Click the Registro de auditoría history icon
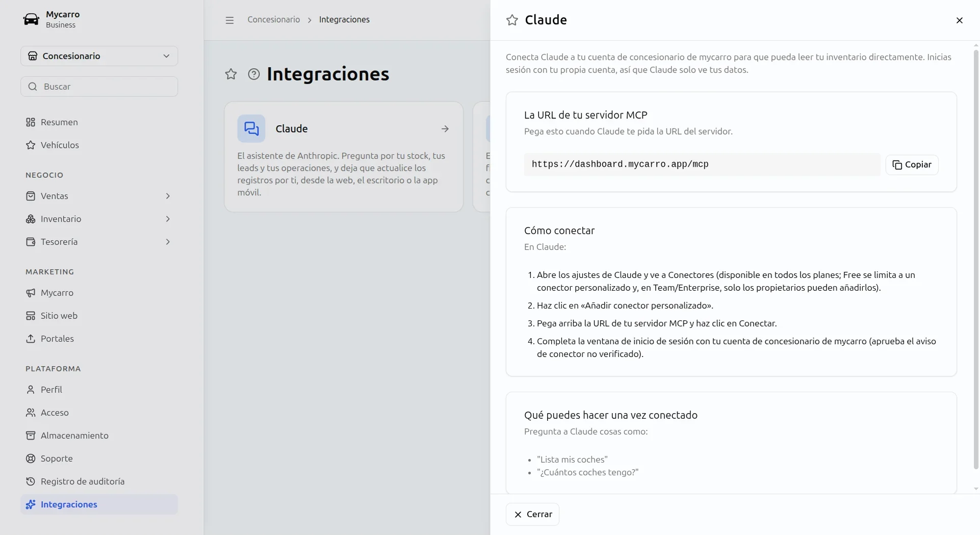980x535 pixels. click(31, 482)
